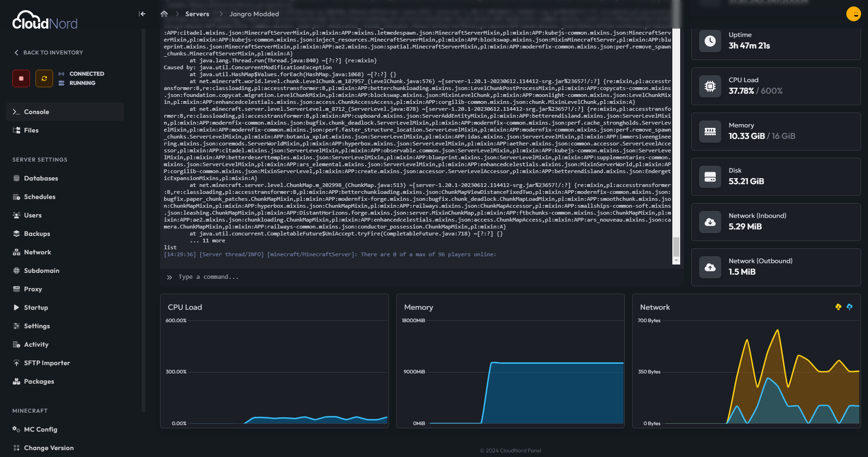The image size is (868, 457).
Task: Open the Files manager
Action: 31,130
